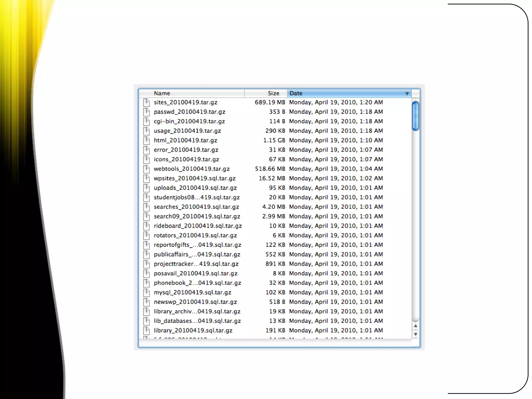Screen dimensions: 532x399
Task: Click file icon beside sites_20100419.tar.gz
Action: point(147,102)
